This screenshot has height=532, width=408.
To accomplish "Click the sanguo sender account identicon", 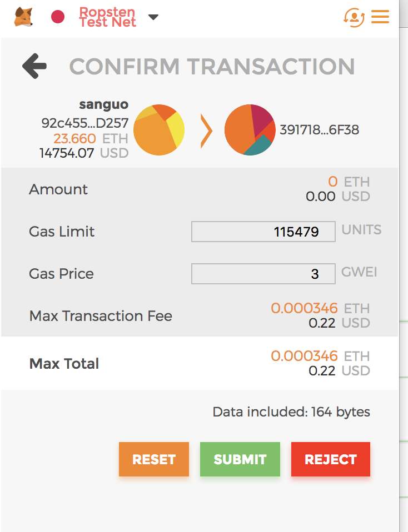I will (x=159, y=130).
